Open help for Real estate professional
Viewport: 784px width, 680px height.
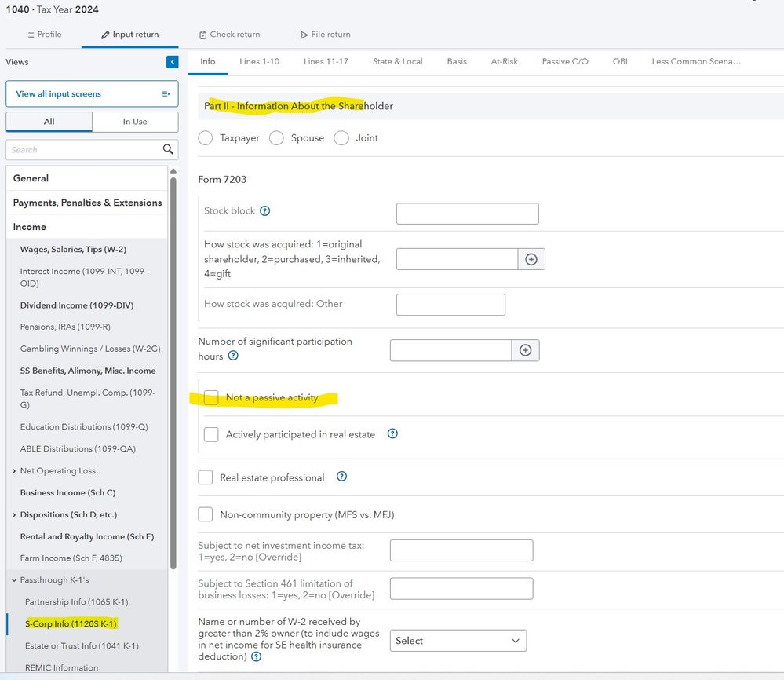click(x=341, y=477)
